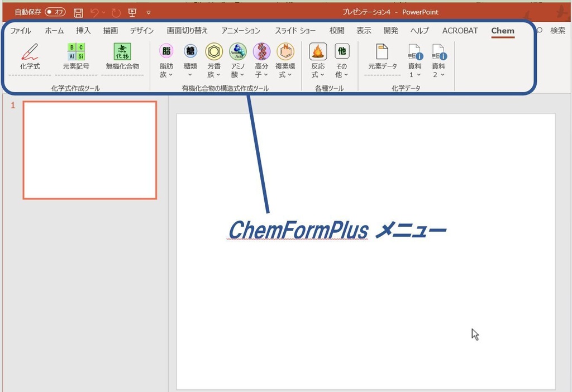Click the 有機化合物の構造式作成ツール group label
This screenshot has width=572, height=392.
pyautogui.click(x=226, y=88)
